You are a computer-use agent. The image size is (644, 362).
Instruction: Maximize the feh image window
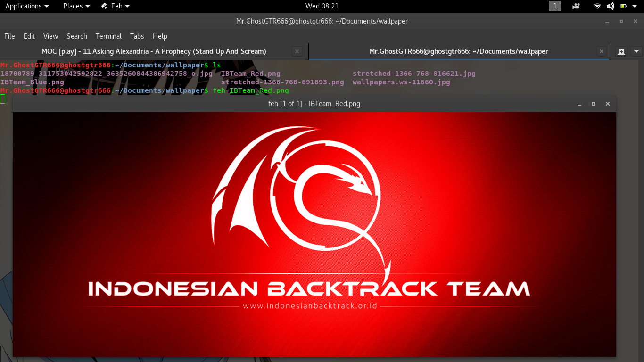[594, 104]
